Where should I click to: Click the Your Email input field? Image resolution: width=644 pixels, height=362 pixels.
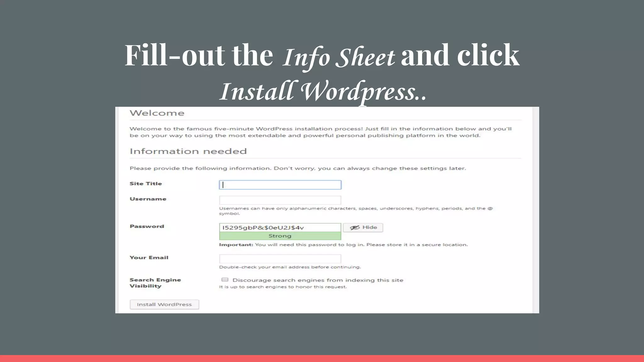(280, 259)
